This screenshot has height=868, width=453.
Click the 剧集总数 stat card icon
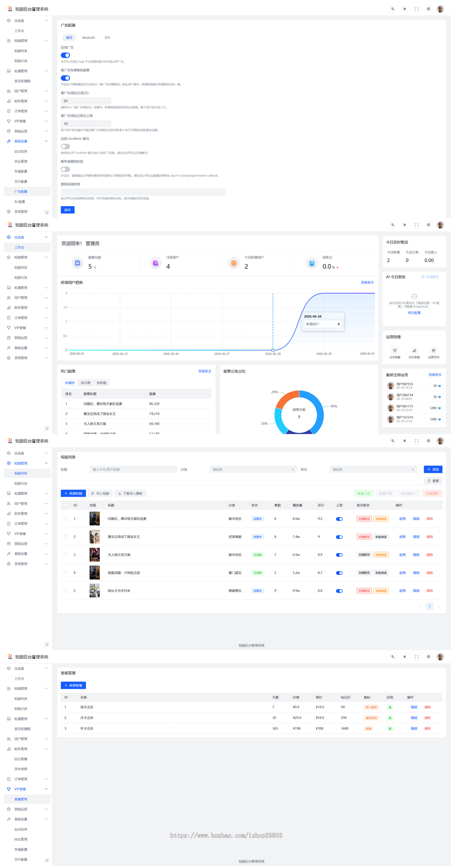77,263
